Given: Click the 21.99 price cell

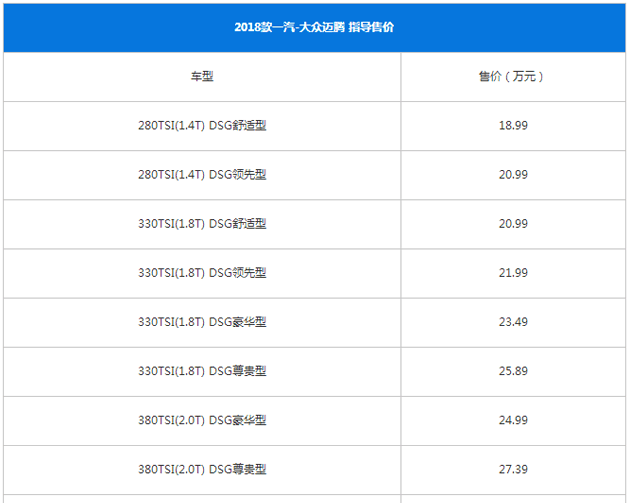Looking at the screenshot, I should tap(513, 273).
